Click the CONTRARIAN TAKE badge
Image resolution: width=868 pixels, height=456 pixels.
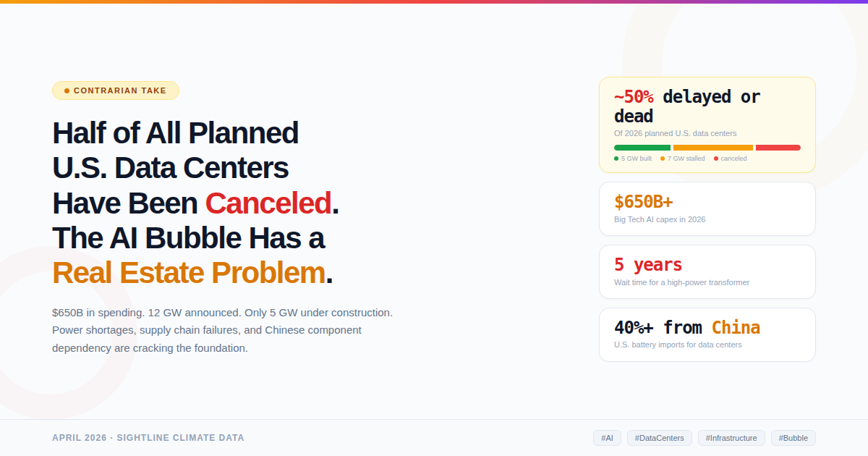tap(116, 90)
